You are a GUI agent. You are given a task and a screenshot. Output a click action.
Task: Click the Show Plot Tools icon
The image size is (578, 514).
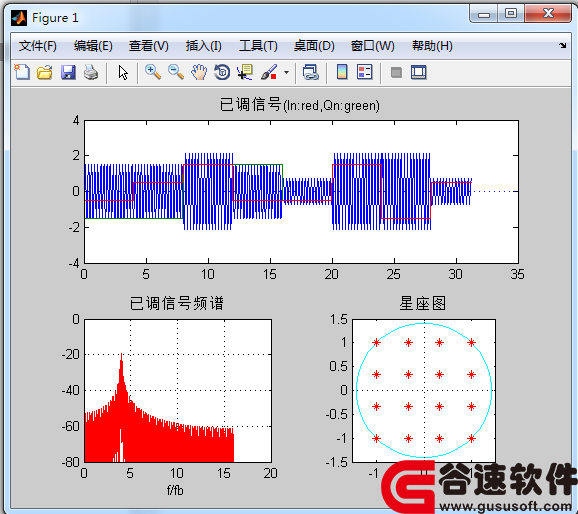point(419,72)
